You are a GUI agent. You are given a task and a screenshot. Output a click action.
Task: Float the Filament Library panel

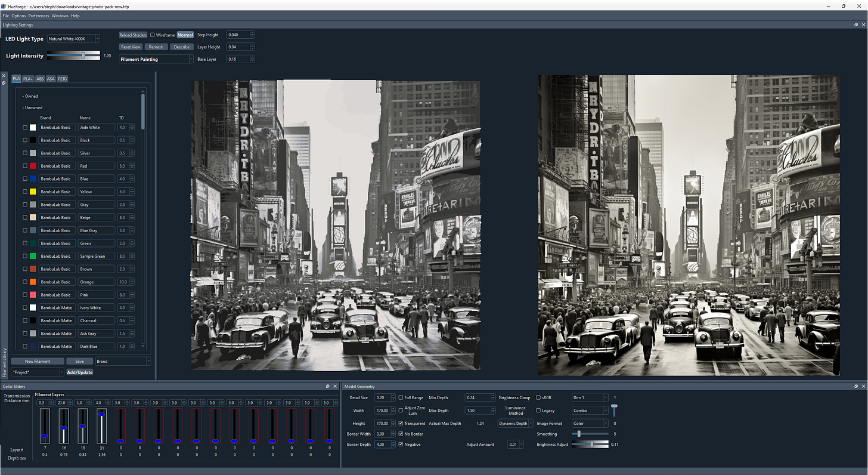pos(4,83)
